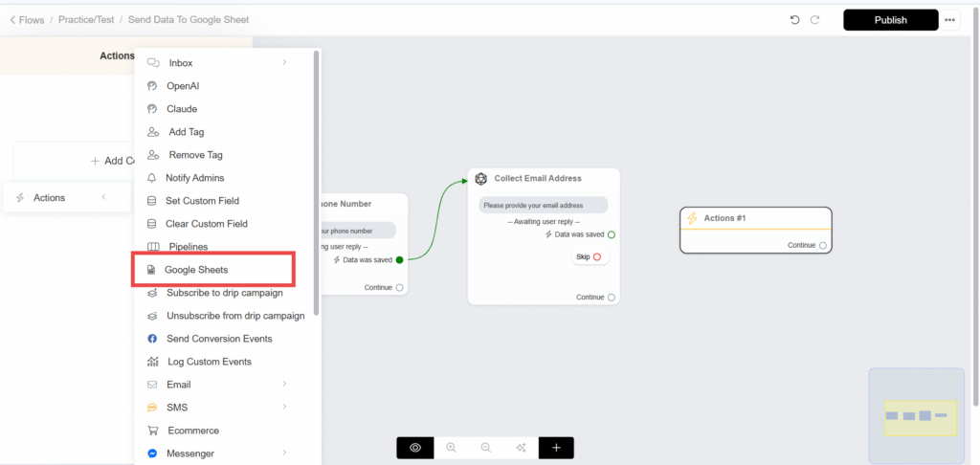The width and height of the screenshot is (980, 465).
Task: Click the redo arrow icon
Action: [x=815, y=20]
